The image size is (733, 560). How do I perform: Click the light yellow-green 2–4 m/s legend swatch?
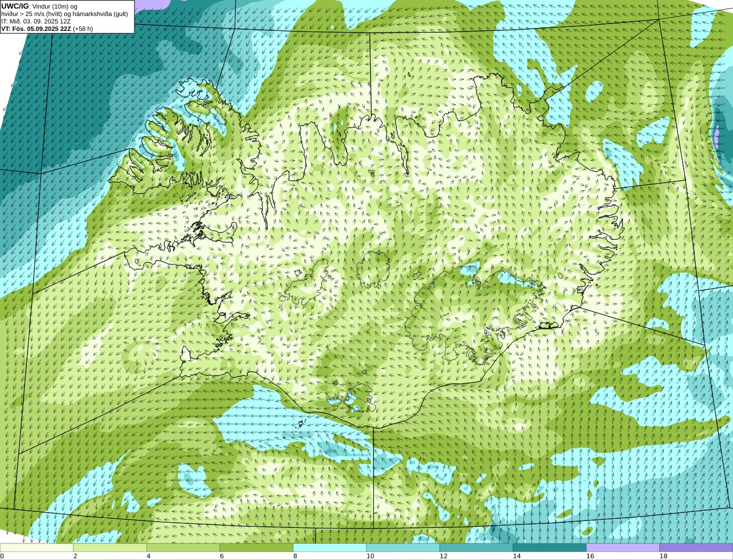tap(110, 547)
